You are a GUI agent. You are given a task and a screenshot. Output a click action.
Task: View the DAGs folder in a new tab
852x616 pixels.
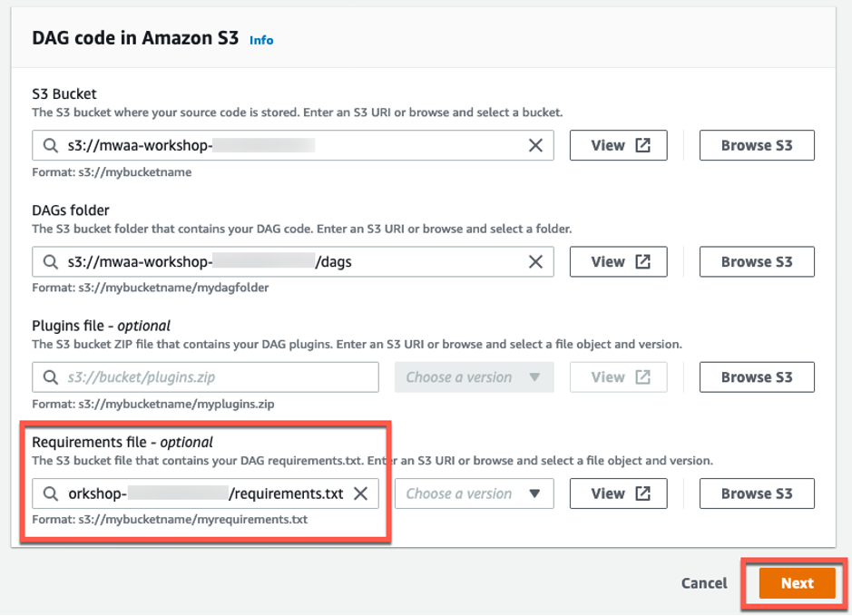point(619,261)
